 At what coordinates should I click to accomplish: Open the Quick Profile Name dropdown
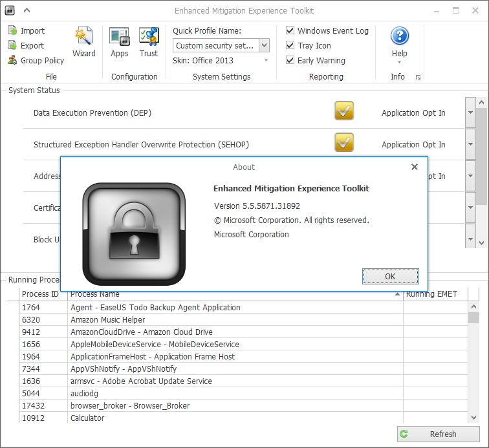pos(264,45)
